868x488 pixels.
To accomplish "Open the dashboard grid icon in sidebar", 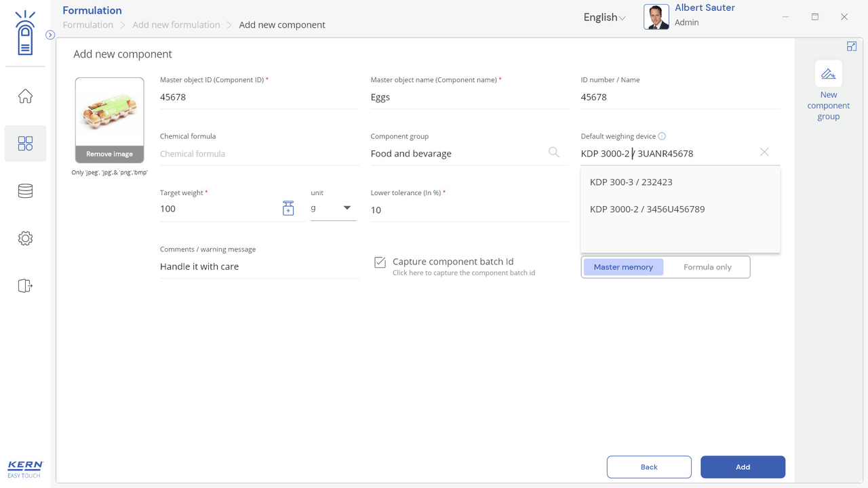I will 25,144.
